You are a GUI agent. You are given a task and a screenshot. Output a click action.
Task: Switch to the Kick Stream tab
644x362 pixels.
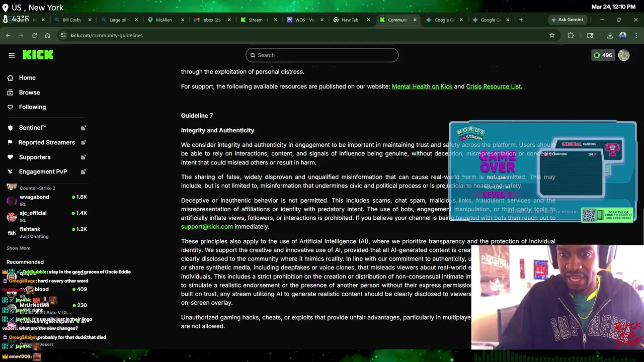click(x=258, y=20)
